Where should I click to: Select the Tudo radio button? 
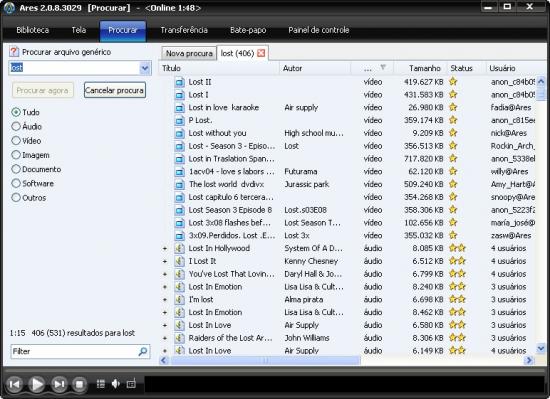[16, 112]
